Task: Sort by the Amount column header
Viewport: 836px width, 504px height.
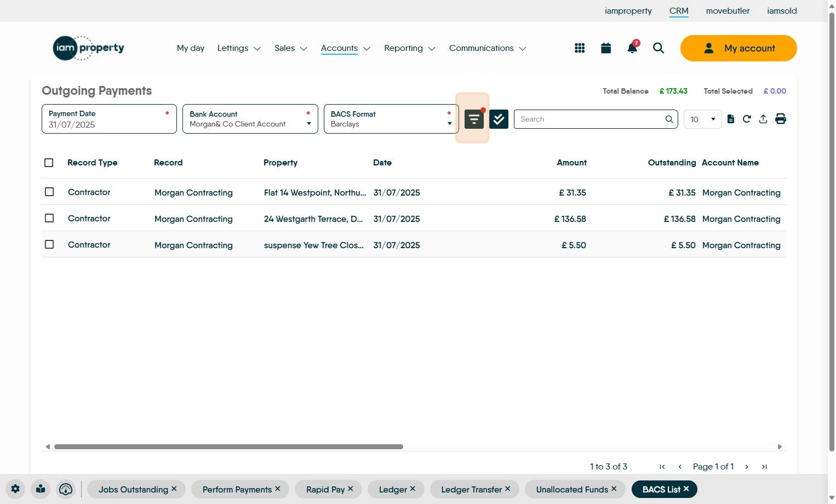Action: (571, 163)
